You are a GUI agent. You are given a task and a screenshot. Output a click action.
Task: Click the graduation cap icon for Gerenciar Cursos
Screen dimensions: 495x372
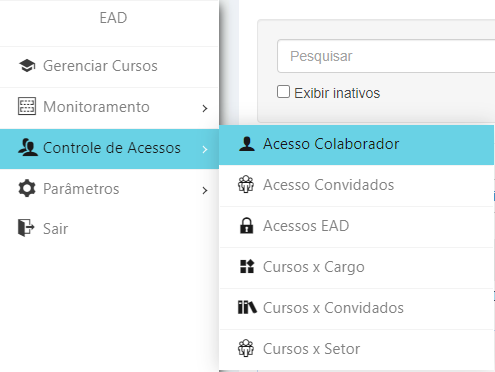[27, 66]
